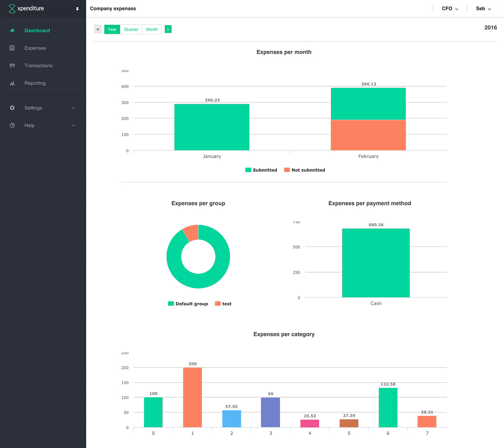Click the Help question mark icon
The width and height of the screenshot is (504, 448).
click(12, 125)
